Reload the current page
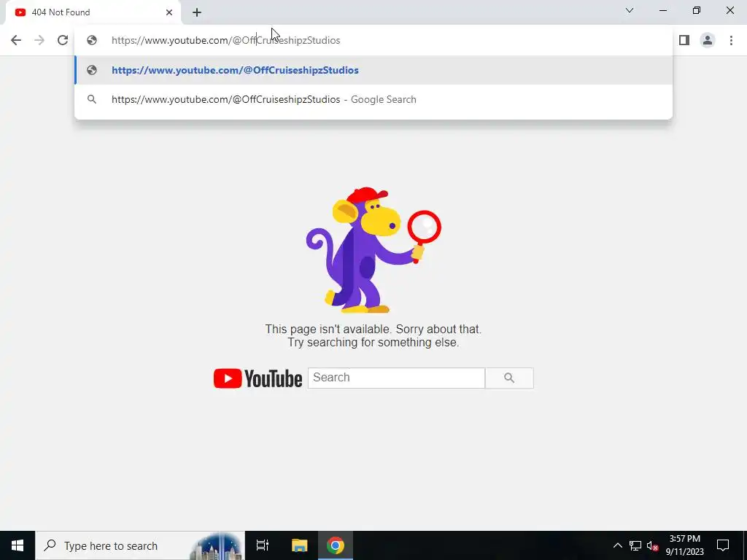 pos(63,40)
